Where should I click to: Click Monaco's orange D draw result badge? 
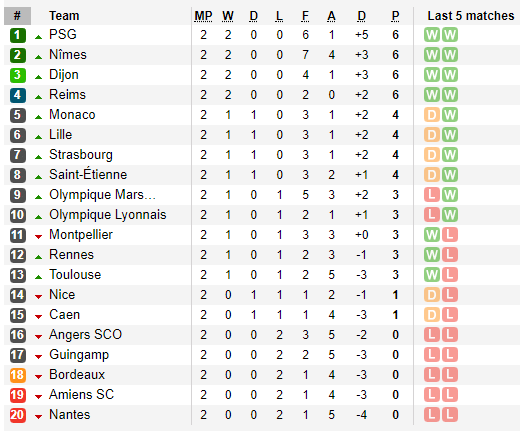click(432, 115)
